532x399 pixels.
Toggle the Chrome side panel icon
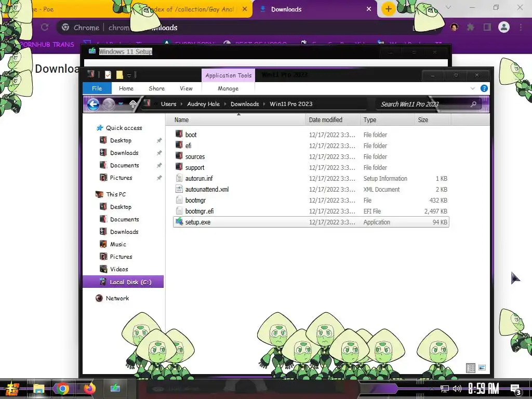pos(487,27)
